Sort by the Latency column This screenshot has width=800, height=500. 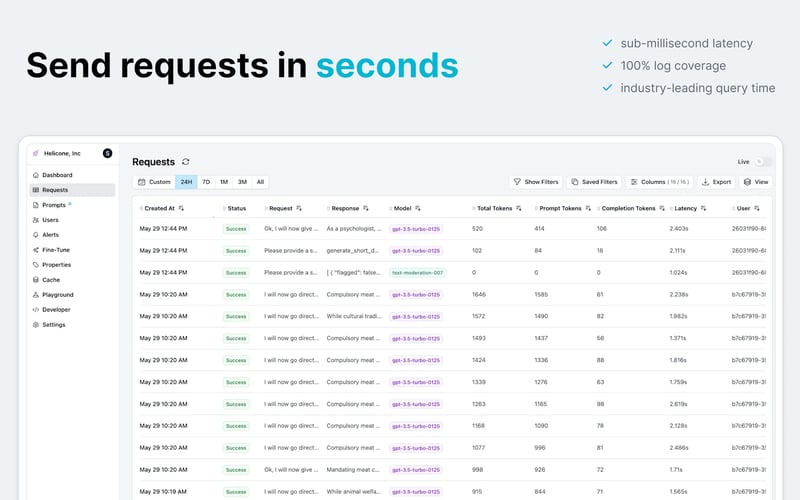pos(704,208)
